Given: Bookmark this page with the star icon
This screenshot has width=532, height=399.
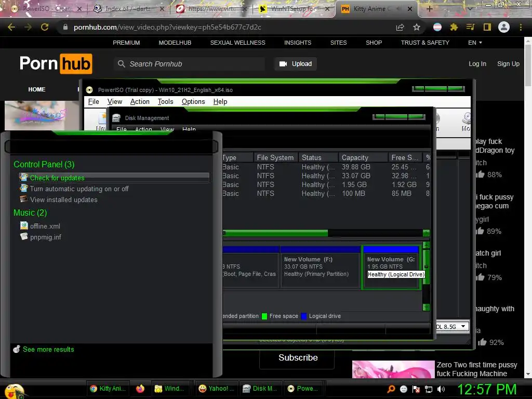Looking at the screenshot, I should (417, 27).
